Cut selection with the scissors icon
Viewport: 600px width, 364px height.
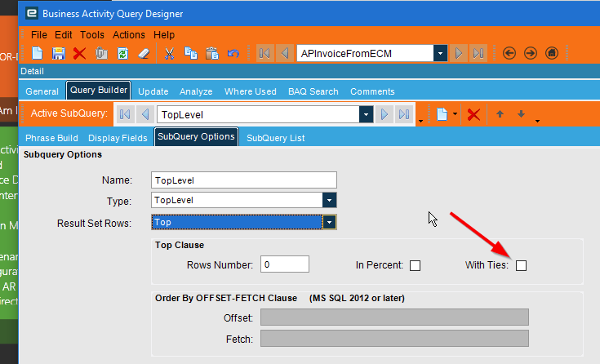click(x=169, y=53)
